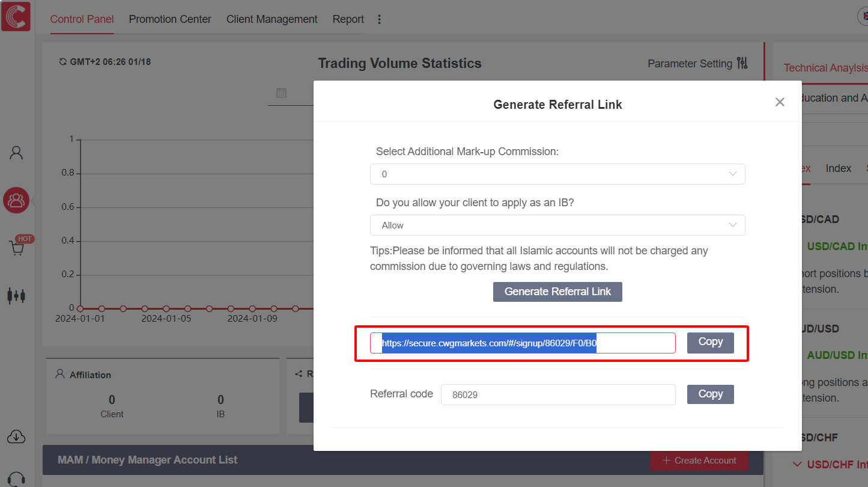Close the Generate Referral Link dialog

point(780,102)
